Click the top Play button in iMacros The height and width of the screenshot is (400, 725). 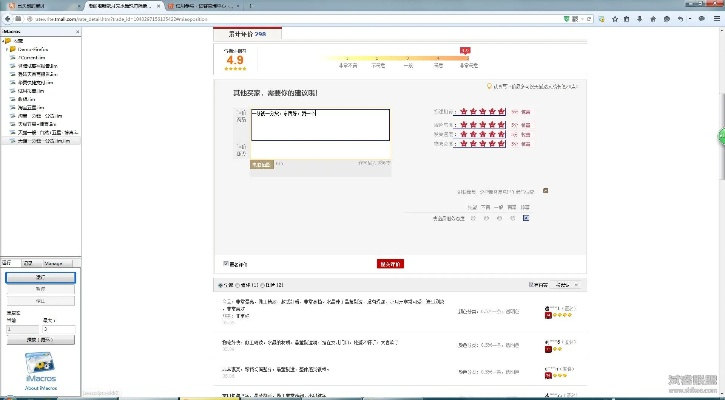[40, 276]
